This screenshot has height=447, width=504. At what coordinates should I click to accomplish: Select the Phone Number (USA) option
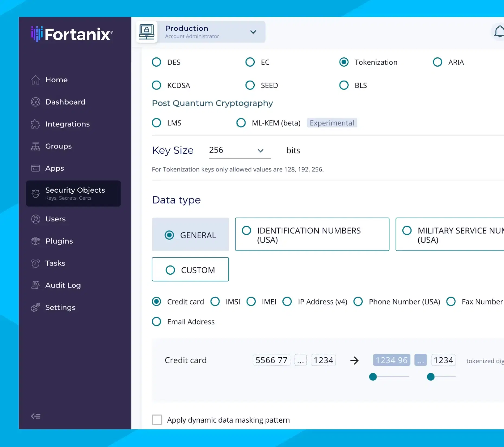(x=358, y=302)
